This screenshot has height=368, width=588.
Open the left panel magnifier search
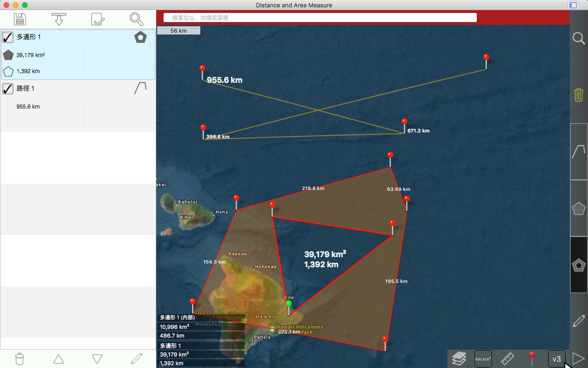136,19
